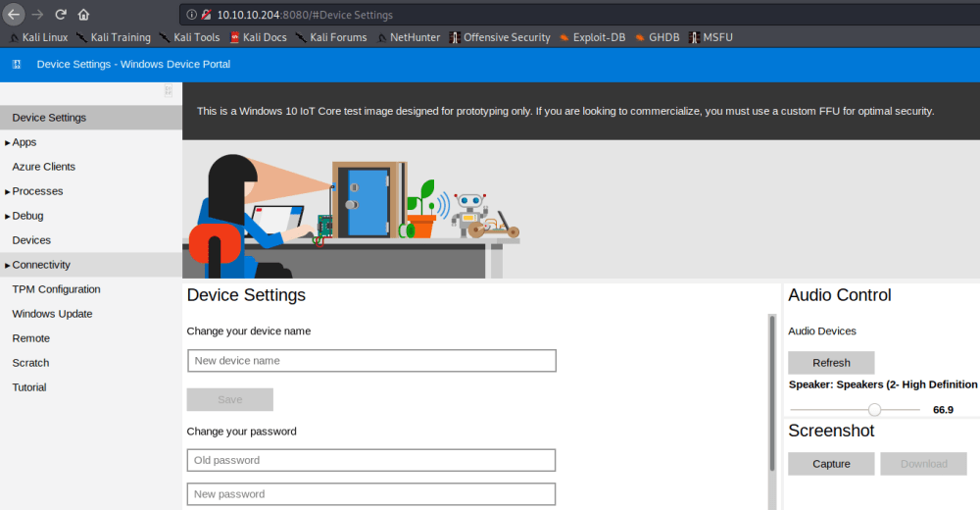The height and width of the screenshot is (510, 980).
Task: Collapse the sidebar with the small toggle icon
Action: [169, 91]
